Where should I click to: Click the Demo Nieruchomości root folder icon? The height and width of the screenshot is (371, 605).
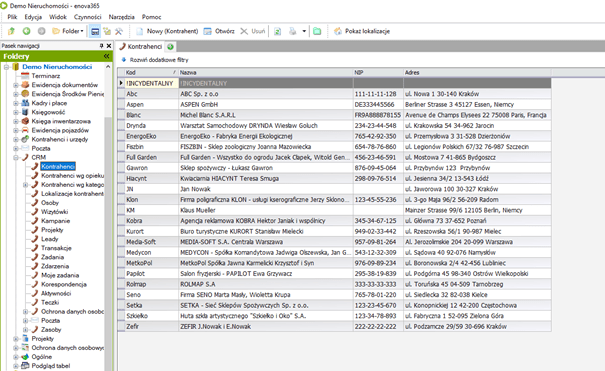16,67
